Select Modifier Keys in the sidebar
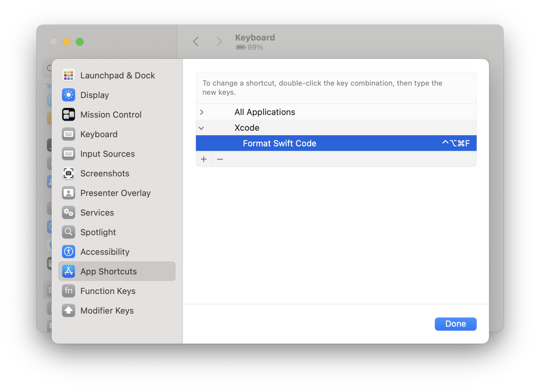Image resolution: width=540 pixels, height=392 pixels. [117, 311]
